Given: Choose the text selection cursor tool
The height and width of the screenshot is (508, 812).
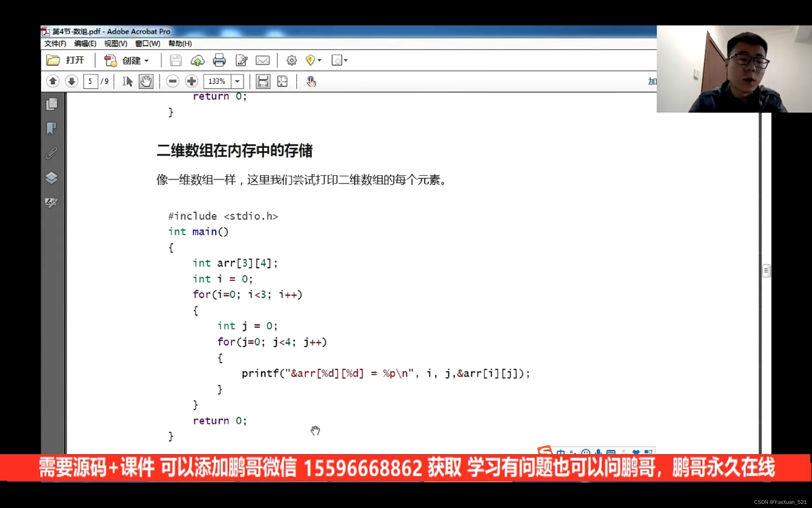Looking at the screenshot, I should 128,81.
